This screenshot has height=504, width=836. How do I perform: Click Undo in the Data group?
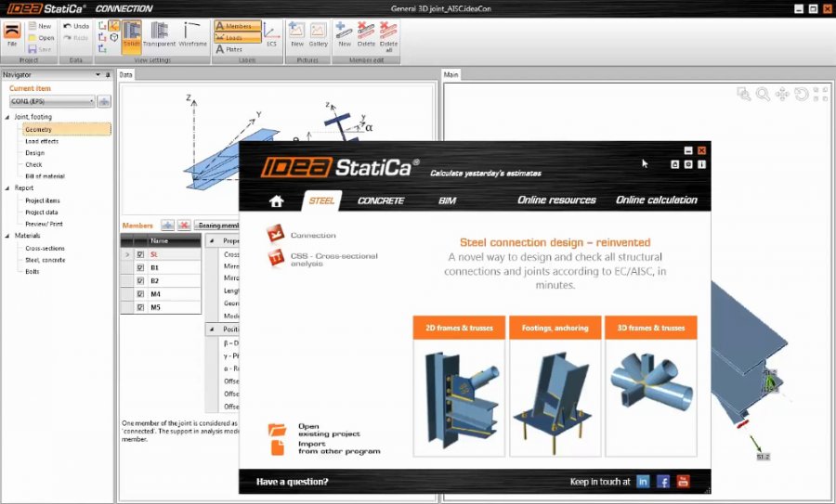click(76, 26)
